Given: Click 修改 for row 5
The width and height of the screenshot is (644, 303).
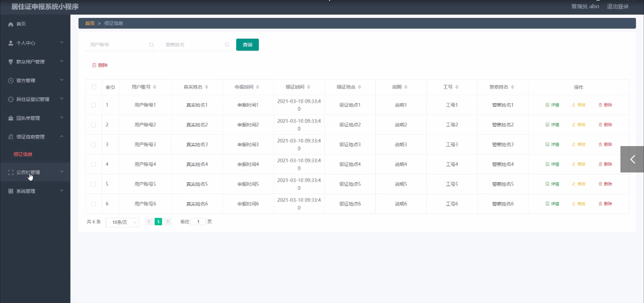Looking at the screenshot, I should click(x=579, y=184).
